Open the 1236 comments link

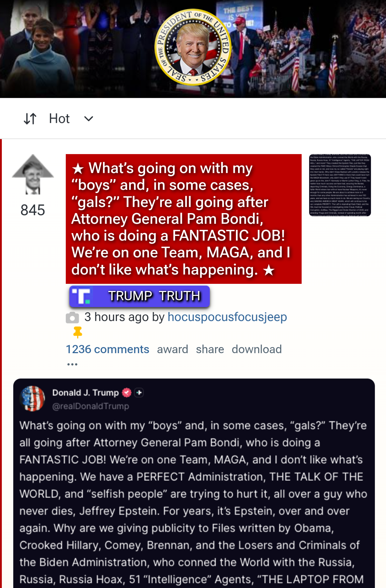click(x=108, y=349)
